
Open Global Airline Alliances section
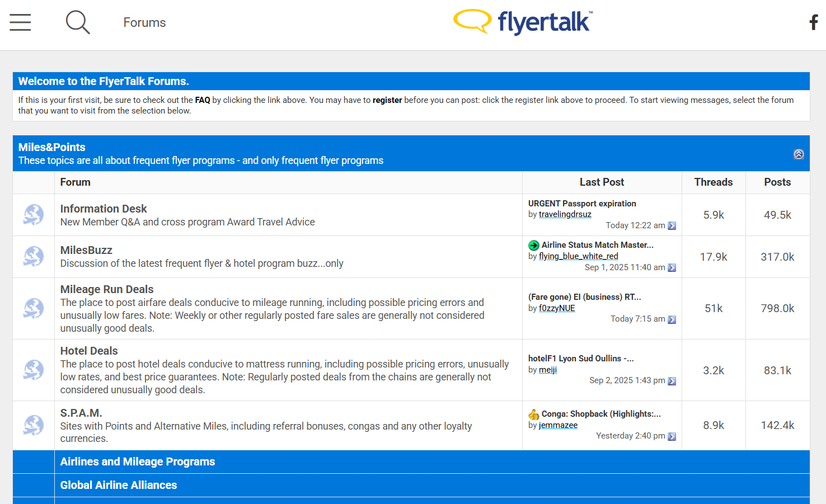pyautogui.click(x=119, y=485)
